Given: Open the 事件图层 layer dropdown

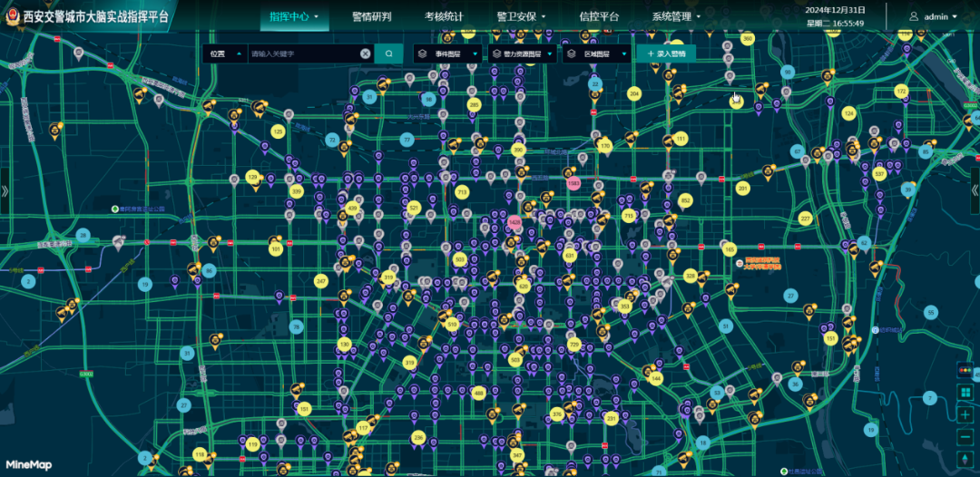Looking at the screenshot, I should [x=449, y=54].
